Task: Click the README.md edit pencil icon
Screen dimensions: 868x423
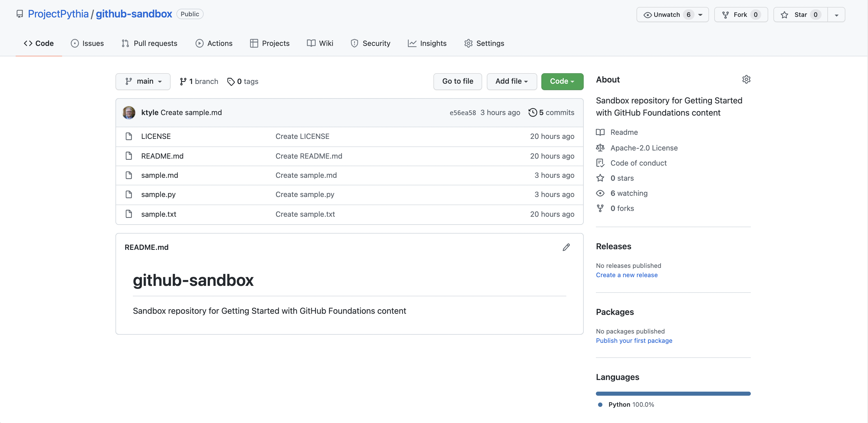Action: click(566, 247)
